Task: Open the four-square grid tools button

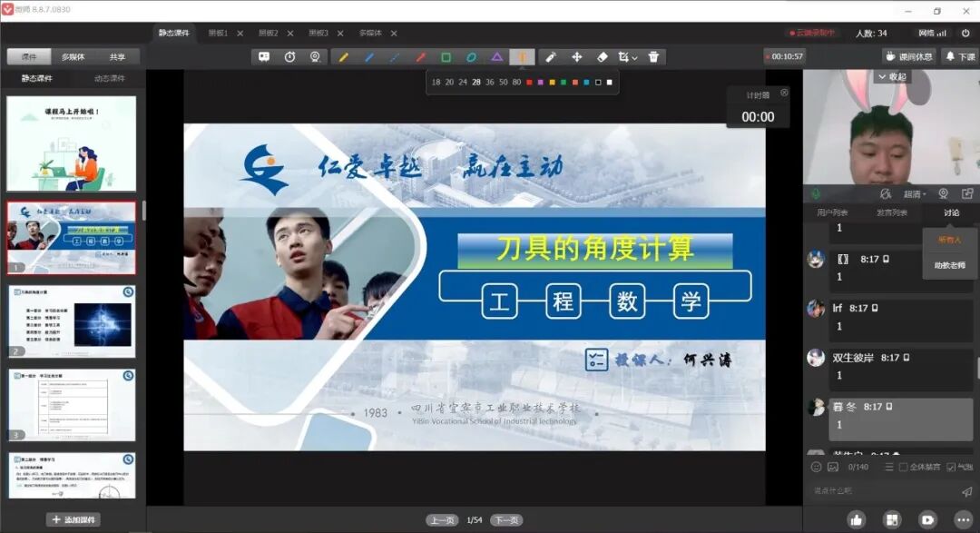Action: point(892,519)
